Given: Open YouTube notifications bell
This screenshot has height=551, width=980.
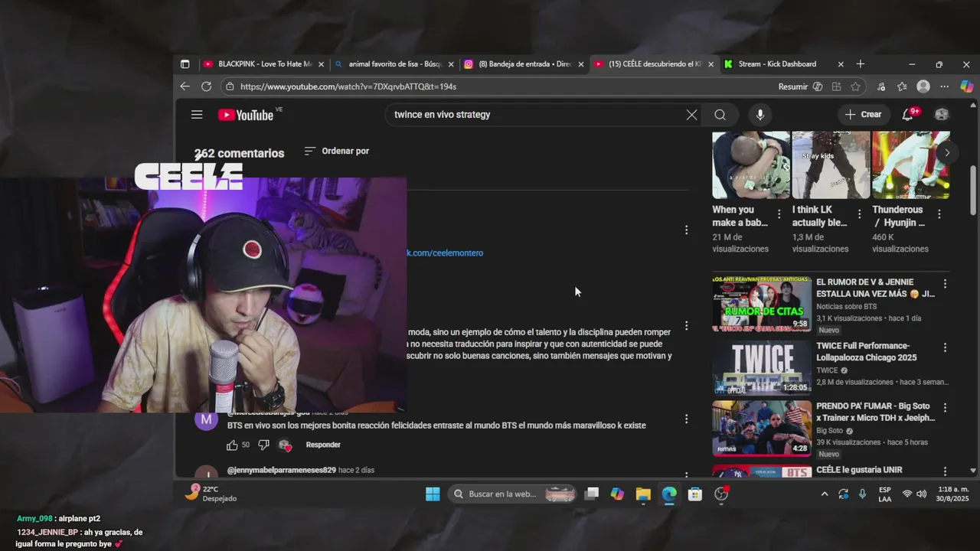Looking at the screenshot, I should (908, 115).
